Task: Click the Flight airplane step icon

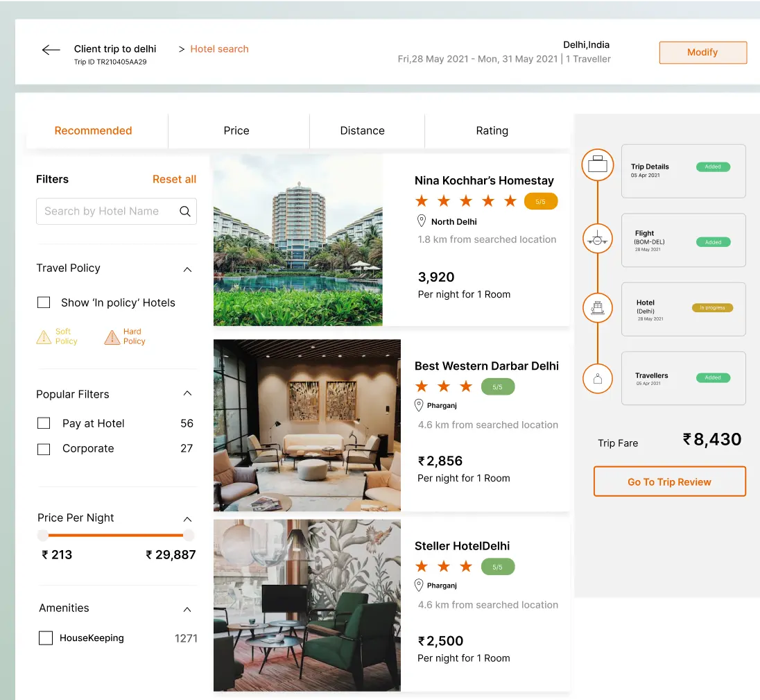Action: (597, 239)
